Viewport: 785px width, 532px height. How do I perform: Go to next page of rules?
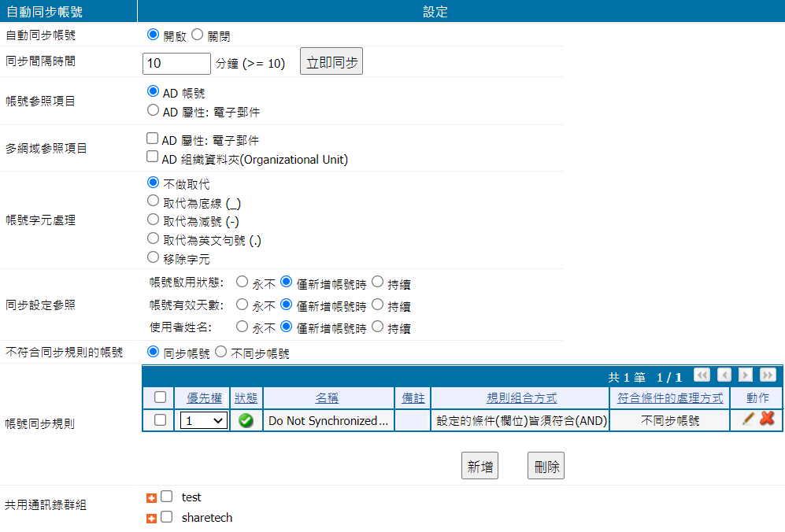click(745, 375)
